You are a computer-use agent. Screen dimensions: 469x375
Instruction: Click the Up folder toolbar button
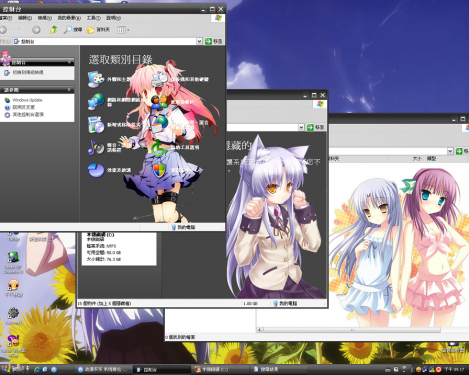tap(53, 30)
